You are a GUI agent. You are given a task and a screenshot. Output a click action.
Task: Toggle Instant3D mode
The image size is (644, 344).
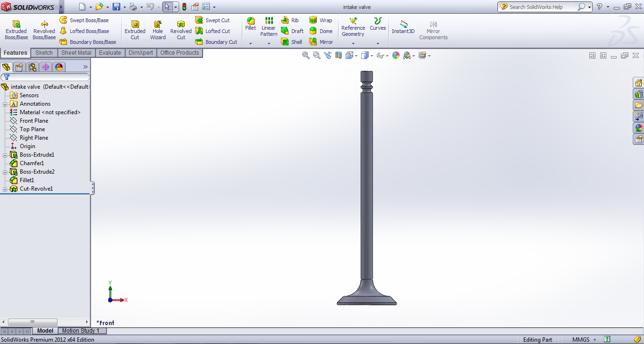click(403, 27)
